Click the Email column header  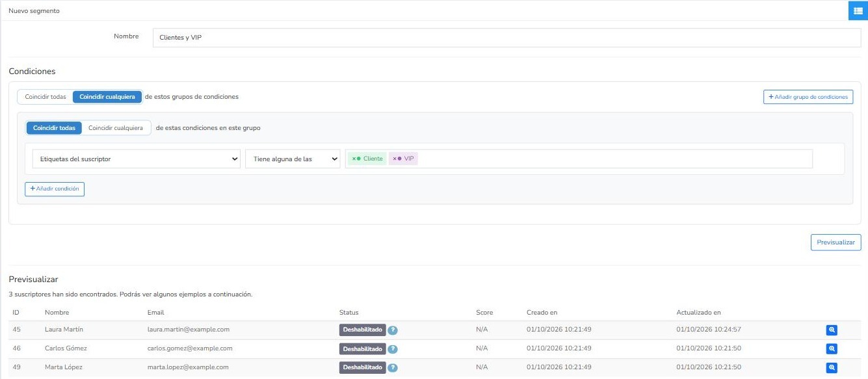(156, 313)
